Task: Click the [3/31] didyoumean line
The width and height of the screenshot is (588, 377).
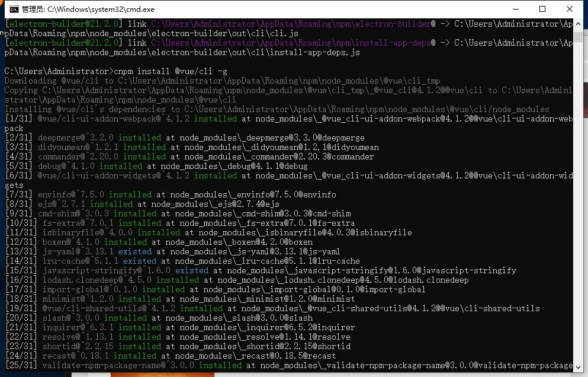Action: click(192, 147)
